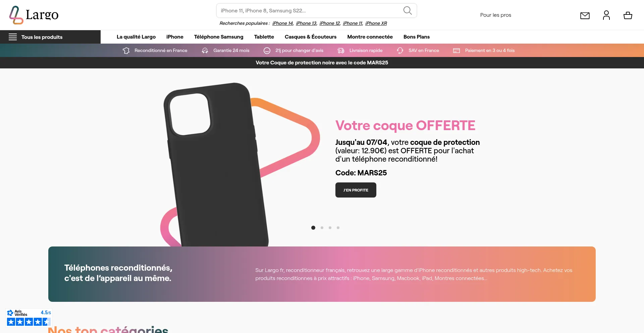Select the fourth carousel dot

point(338,228)
